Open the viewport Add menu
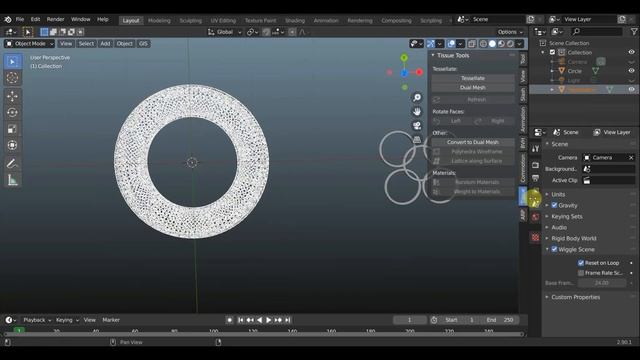 105,44
